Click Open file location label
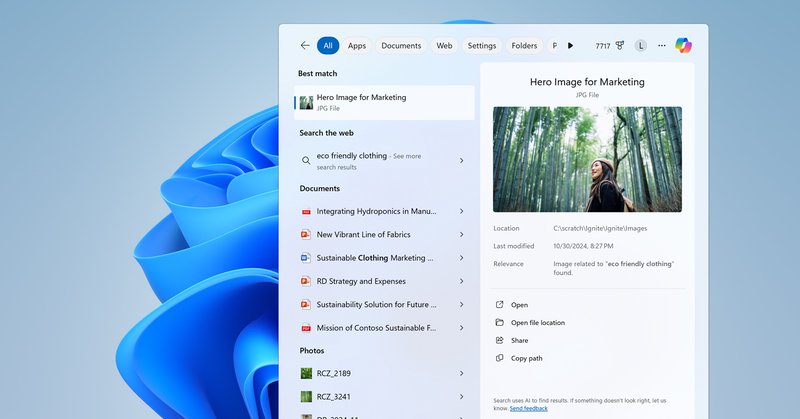This screenshot has height=419, width=800. (x=538, y=323)
